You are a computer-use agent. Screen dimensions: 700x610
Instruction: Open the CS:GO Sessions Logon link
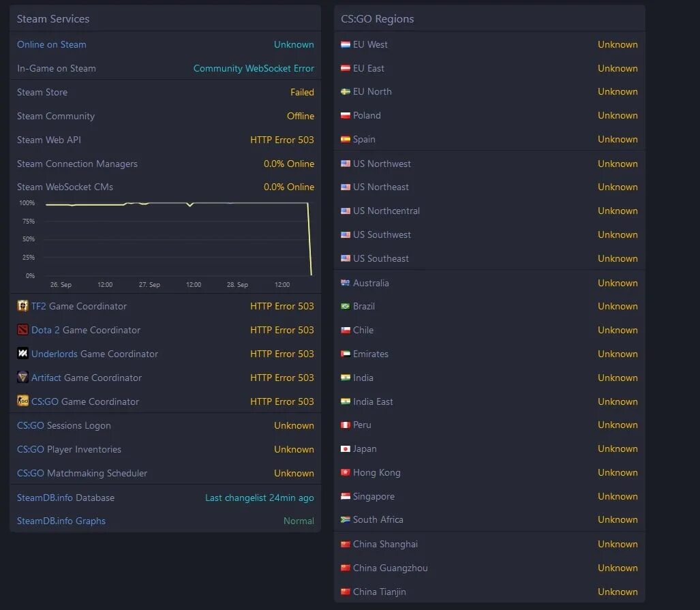(x=31, y=425)
